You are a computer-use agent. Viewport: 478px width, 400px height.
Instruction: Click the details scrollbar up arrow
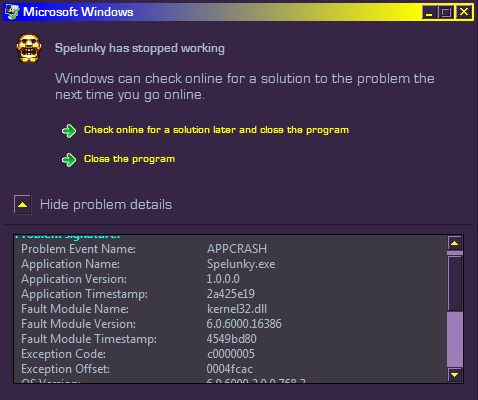click(x=454, y=243)
